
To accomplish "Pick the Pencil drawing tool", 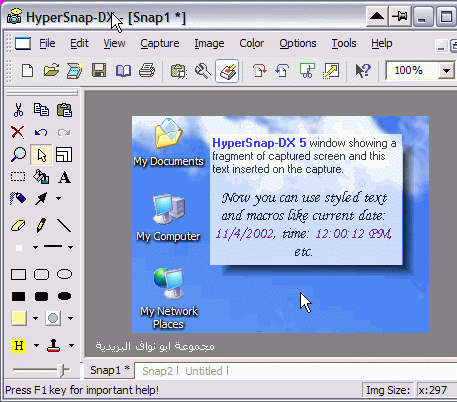I will click(x=41, y=226).
